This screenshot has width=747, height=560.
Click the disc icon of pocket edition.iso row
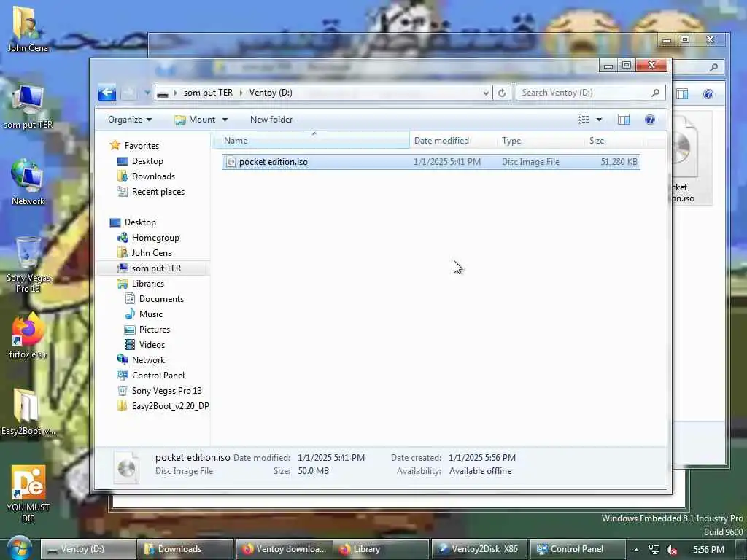pyautogui.click(x=231, y=162)
